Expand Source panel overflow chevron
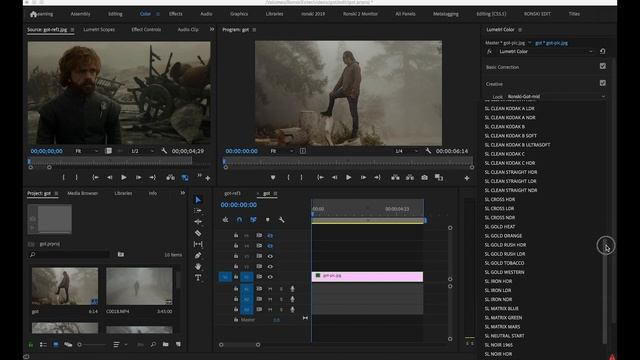Image resolution: width=640 pixels, height=360 pixels. click(x=212, y=29)
